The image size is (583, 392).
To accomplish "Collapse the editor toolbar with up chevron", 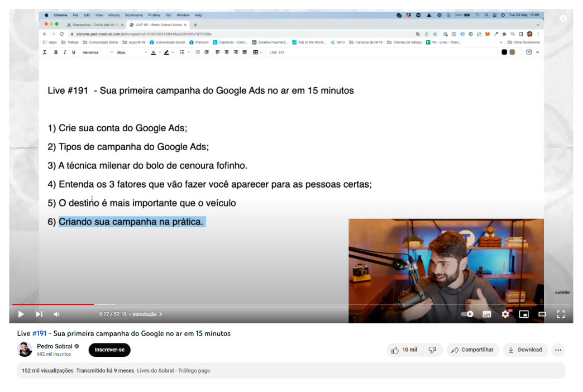I will [538, 52].
